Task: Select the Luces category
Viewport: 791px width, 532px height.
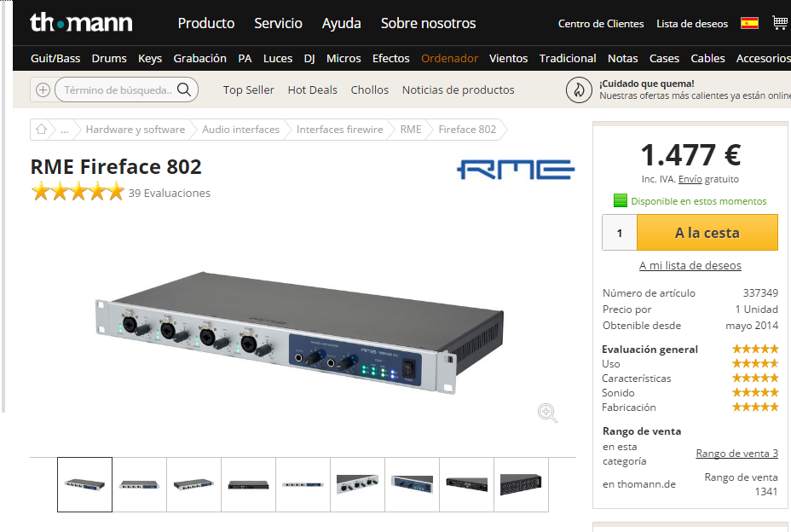Action: click(278, 59)
